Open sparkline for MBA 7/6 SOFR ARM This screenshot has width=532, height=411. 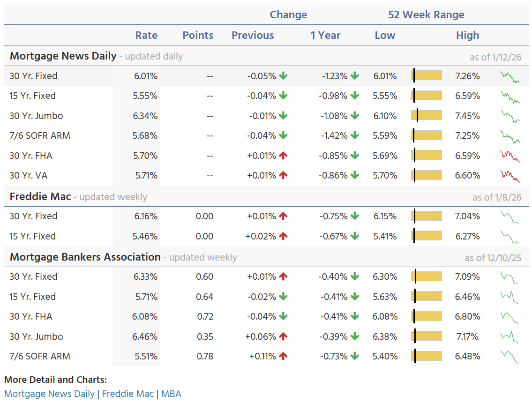click(x=510, y=357)
